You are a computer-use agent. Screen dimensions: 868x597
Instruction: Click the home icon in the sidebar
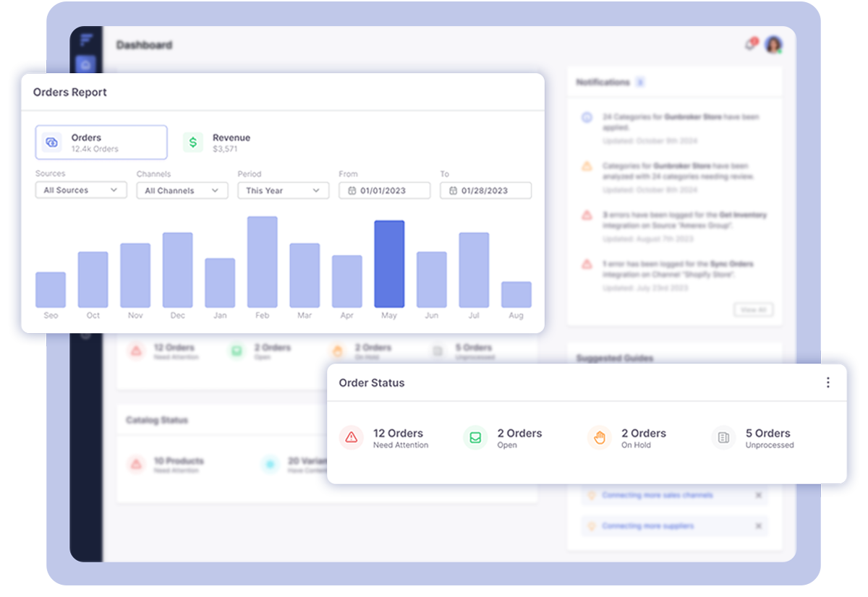coord(86,65)
